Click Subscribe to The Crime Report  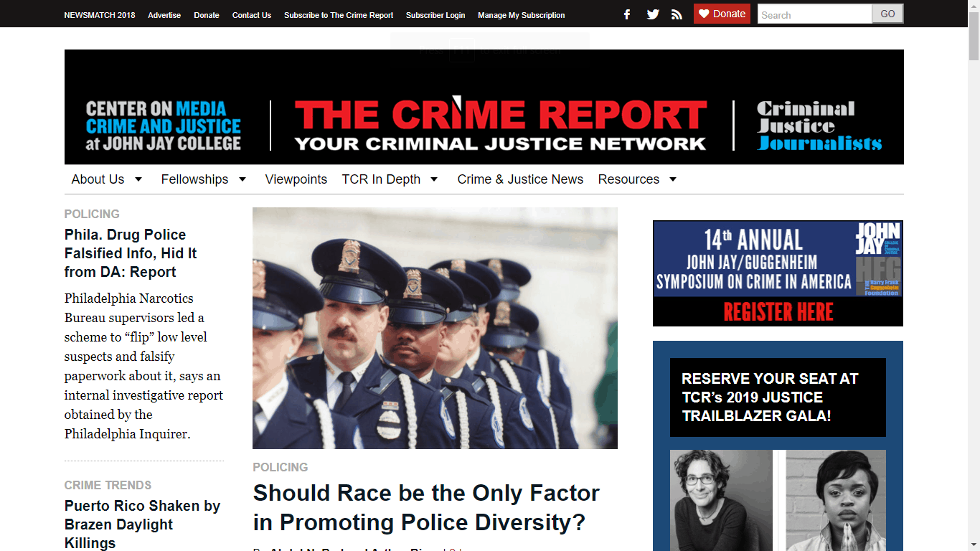(x=338, y=14)
